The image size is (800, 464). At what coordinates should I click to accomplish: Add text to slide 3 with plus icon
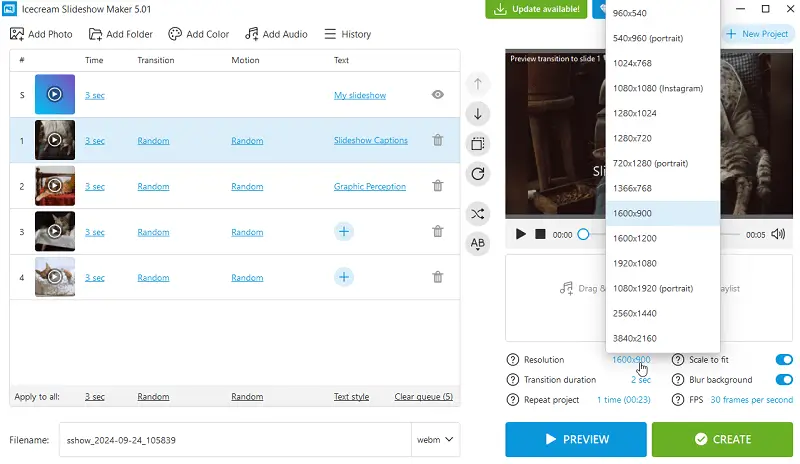pos(343,232)
